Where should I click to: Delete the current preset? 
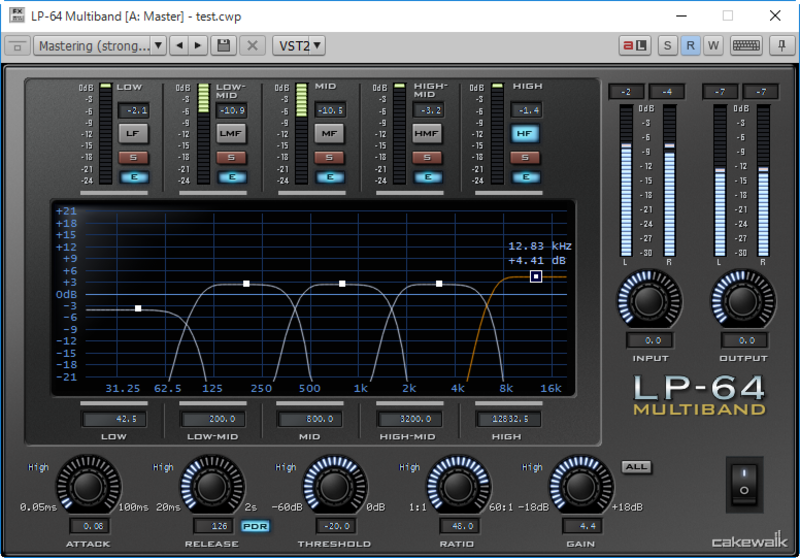coord(252,46)
